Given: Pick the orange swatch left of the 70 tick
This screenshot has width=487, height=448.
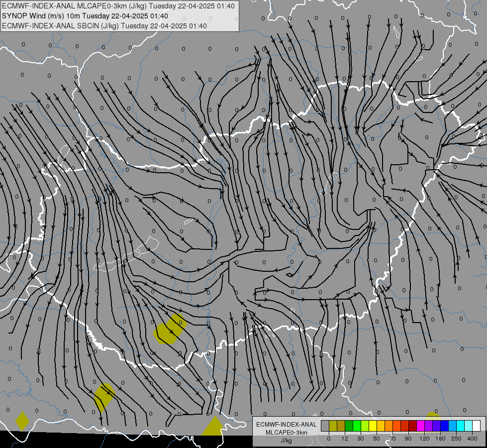Looking at the screenshot, I should pyautogui.click(x=389, y=426).
